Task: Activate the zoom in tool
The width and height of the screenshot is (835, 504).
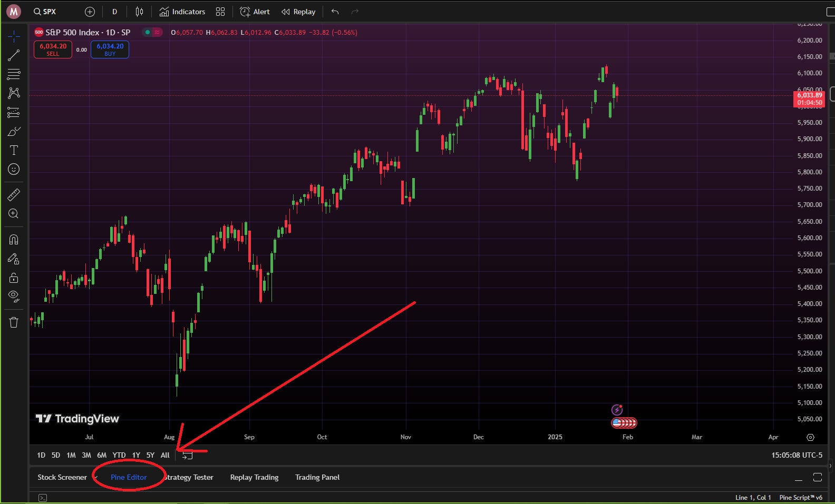Action: tap(14, 214)
